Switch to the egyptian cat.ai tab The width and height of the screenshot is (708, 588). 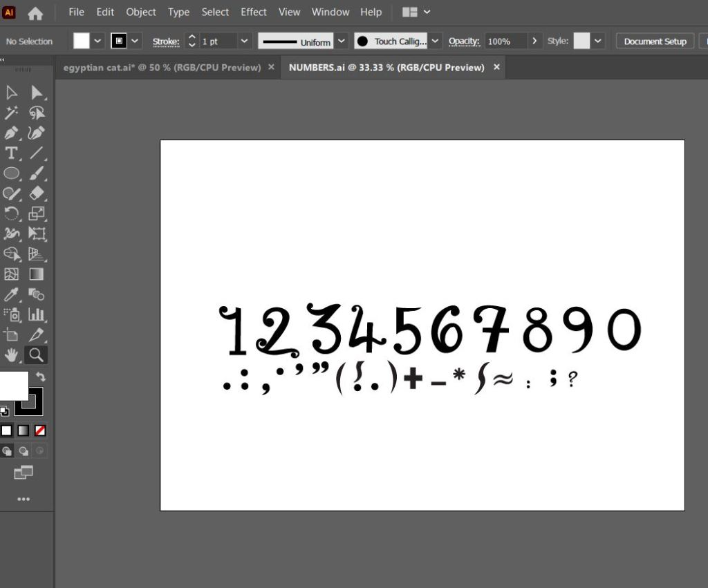tap(162, 68)
